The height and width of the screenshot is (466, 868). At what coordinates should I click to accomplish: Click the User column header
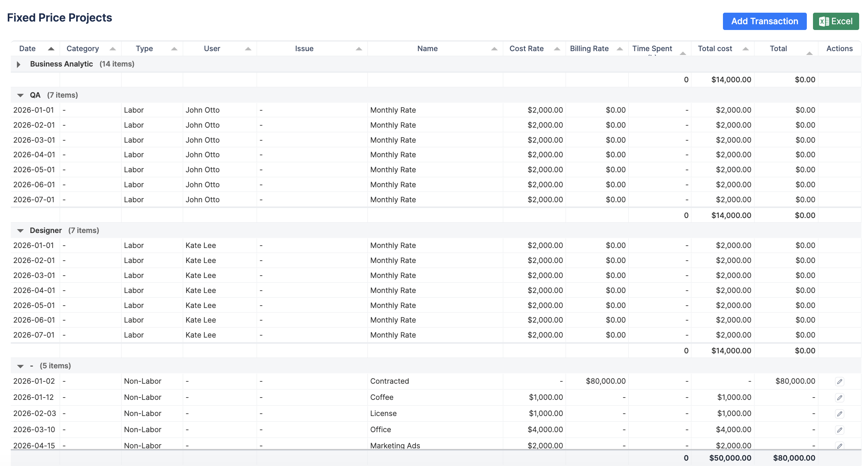pyautogui.click(x=212, y=49)
